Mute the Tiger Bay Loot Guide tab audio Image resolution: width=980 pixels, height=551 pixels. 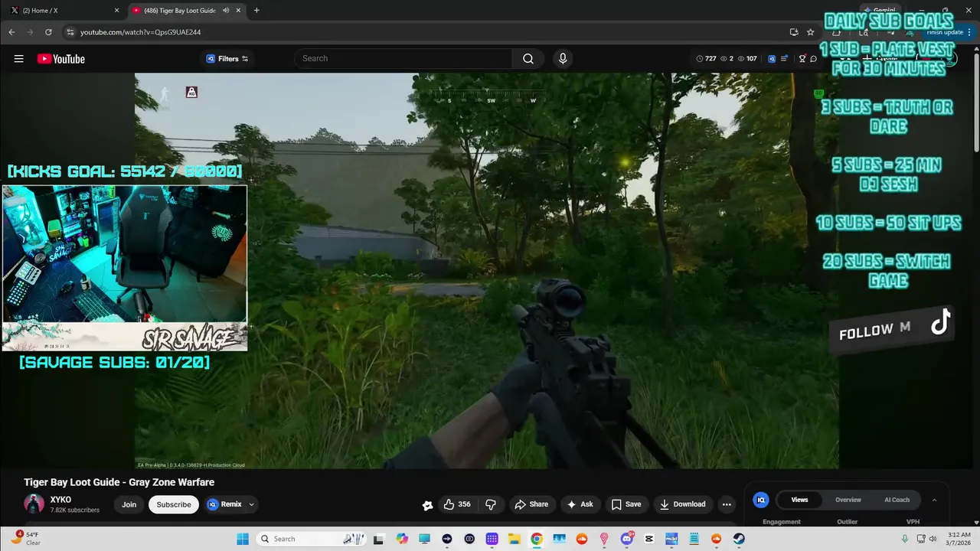tap(226, 11)
